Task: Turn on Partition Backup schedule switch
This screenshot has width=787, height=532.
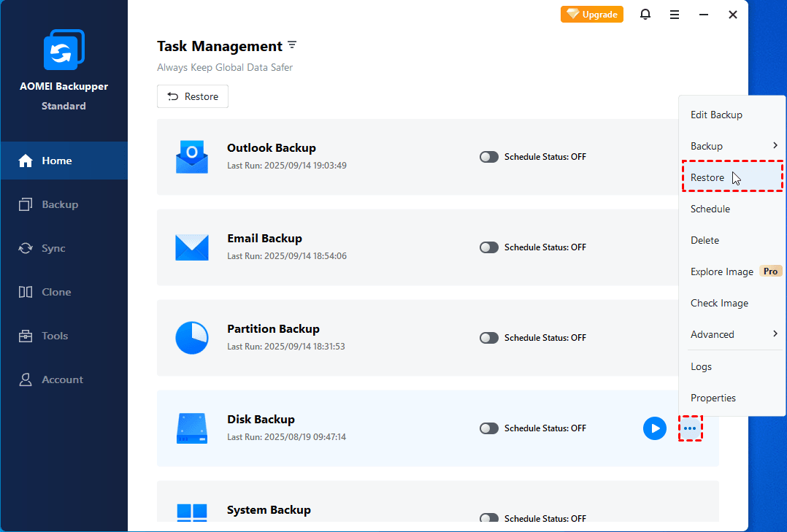Action: pyautogui.click(x=489, y=338)
